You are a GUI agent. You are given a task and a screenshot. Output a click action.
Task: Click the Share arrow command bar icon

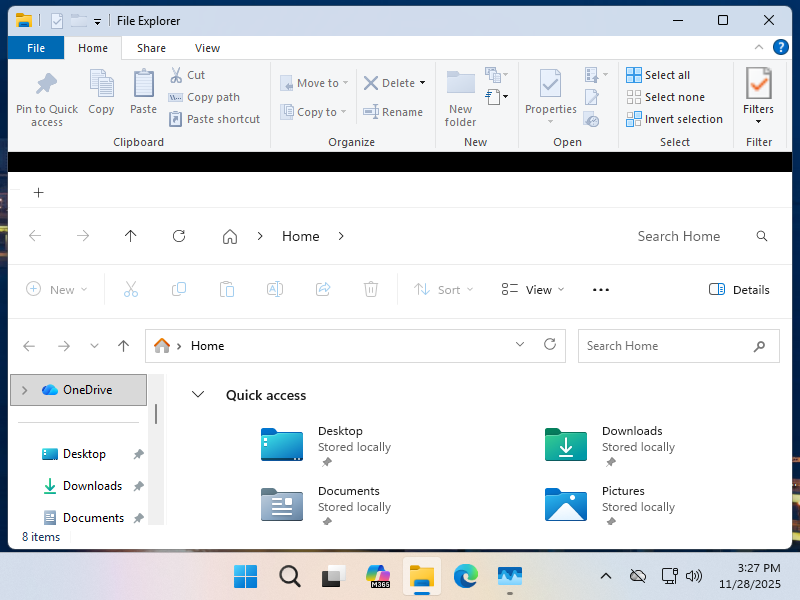coord(323,289)
